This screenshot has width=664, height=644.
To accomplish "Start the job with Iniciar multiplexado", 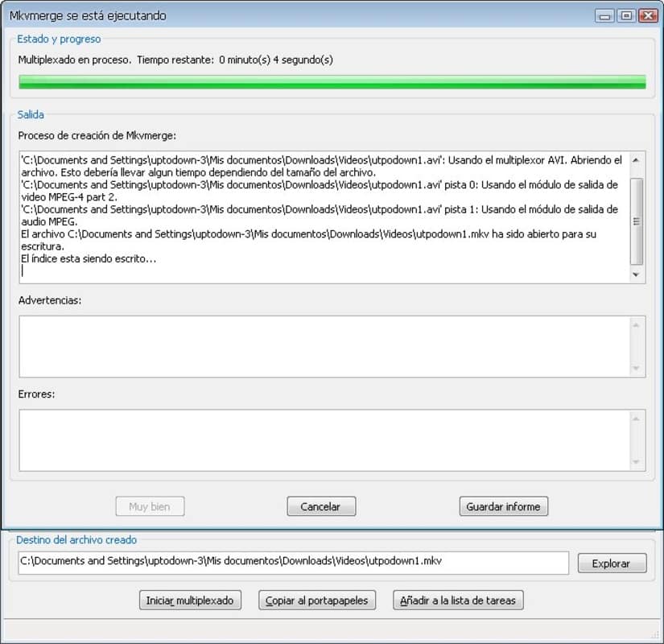I will tap(190, 601).
